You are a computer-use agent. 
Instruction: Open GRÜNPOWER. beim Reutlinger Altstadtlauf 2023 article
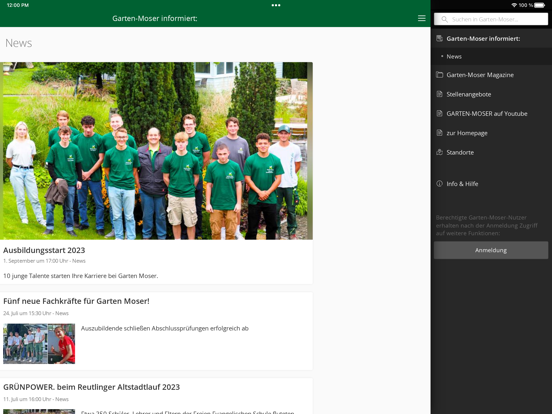[92, 387]
